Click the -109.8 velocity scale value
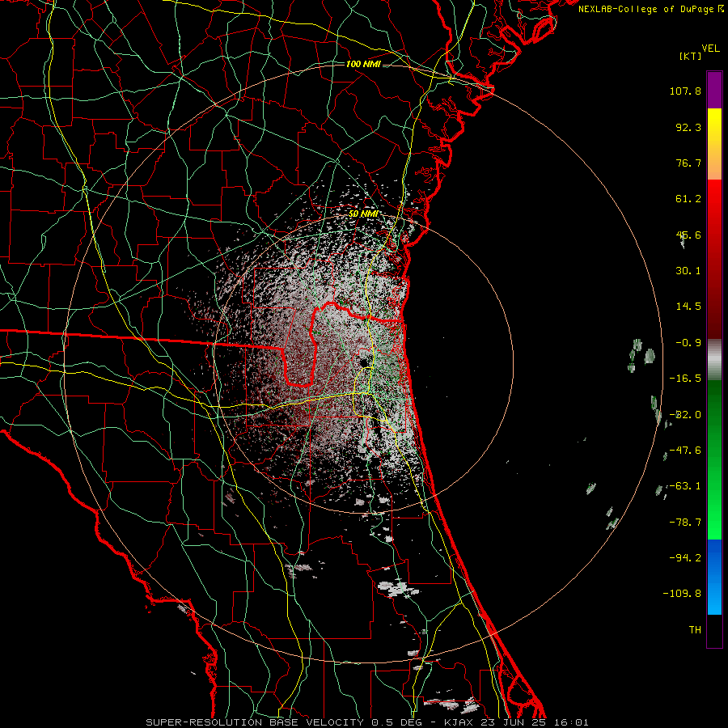Image resolution: width=728 pixels, height=728 pixels. (682, 594)
